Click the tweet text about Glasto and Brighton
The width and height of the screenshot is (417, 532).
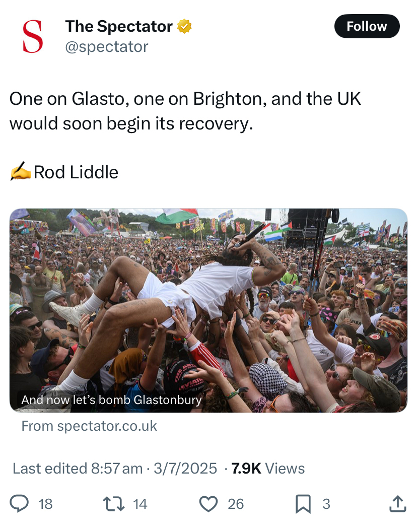pos(185,111)
